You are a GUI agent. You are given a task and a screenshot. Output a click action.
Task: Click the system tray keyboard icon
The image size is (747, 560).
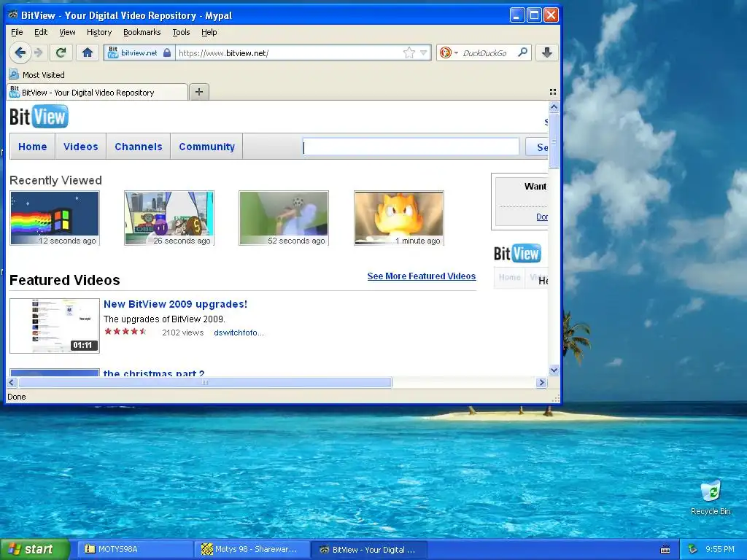pos(665,550)
